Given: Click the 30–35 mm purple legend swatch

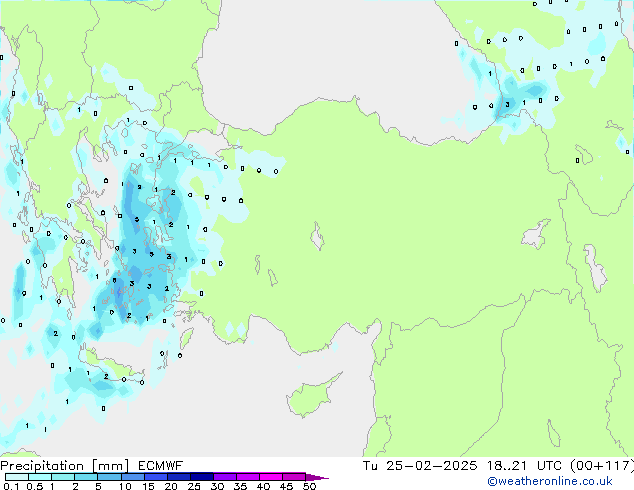Looking at the screenshot, I should [224, 477].
